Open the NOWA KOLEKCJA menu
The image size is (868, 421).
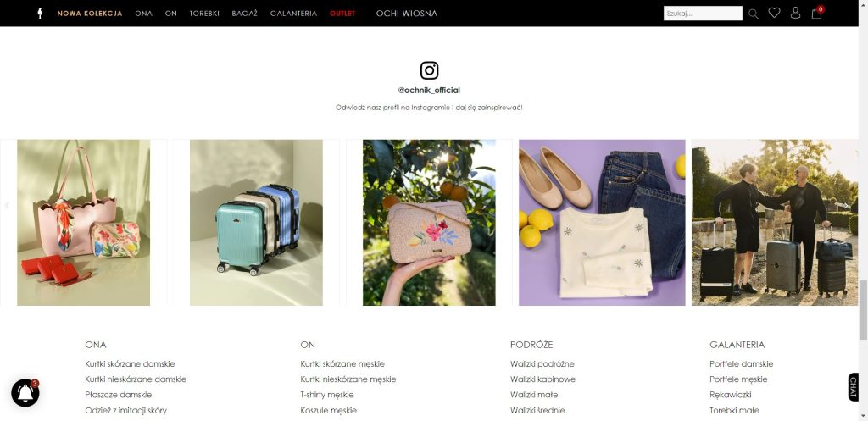click(x=90, y=14)
